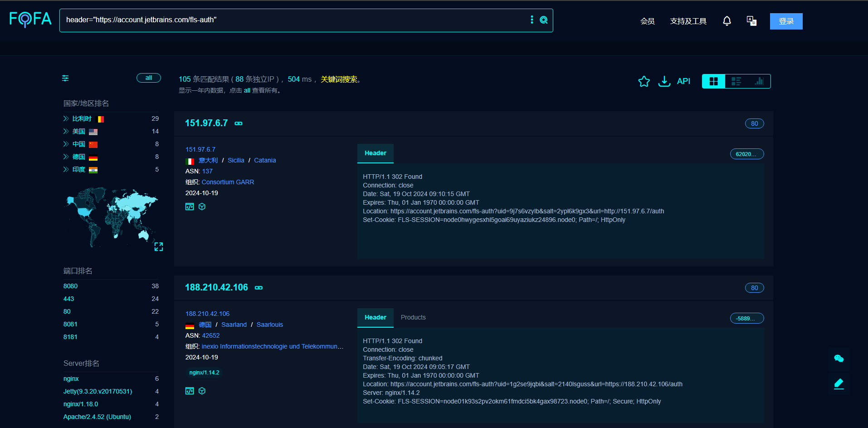Open the filter settings icon
The height and width of the screenshot is (428, 868).
(x=65, y=78)
